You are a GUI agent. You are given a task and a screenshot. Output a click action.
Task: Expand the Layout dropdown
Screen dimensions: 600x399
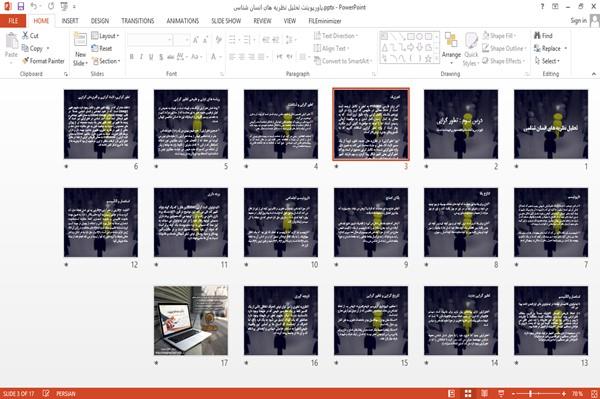[105, 36]
